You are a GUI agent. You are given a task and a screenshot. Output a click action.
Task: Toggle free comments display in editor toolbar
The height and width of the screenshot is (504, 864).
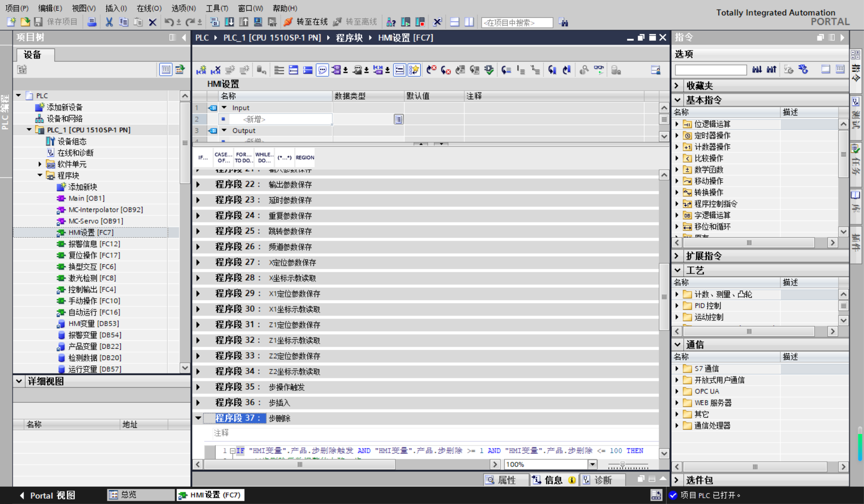(322, 70)
